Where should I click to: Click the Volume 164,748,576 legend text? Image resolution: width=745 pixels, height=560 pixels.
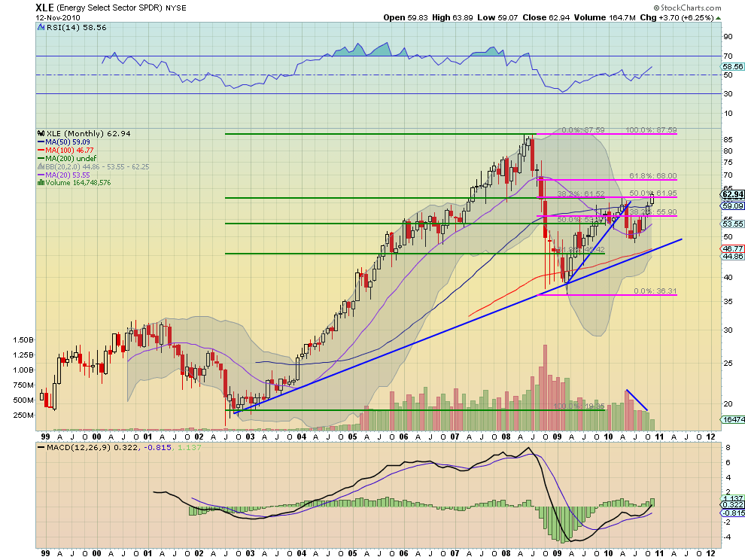click(78, 183)
